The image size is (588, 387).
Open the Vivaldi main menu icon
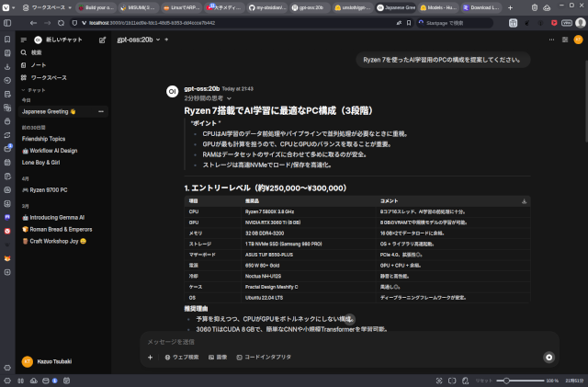[x=6, y=7]
